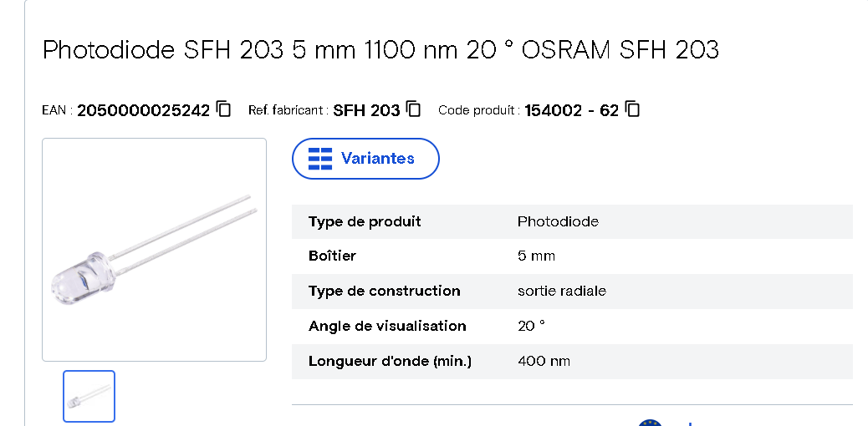Click the manufacturer reference SFH 203 text

click(x=366, y=110)
